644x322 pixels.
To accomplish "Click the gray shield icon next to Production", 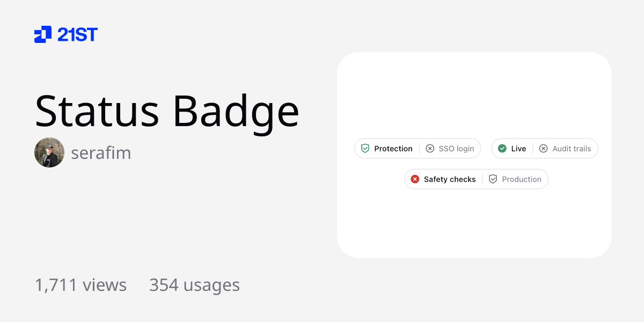I will point(493,179).
